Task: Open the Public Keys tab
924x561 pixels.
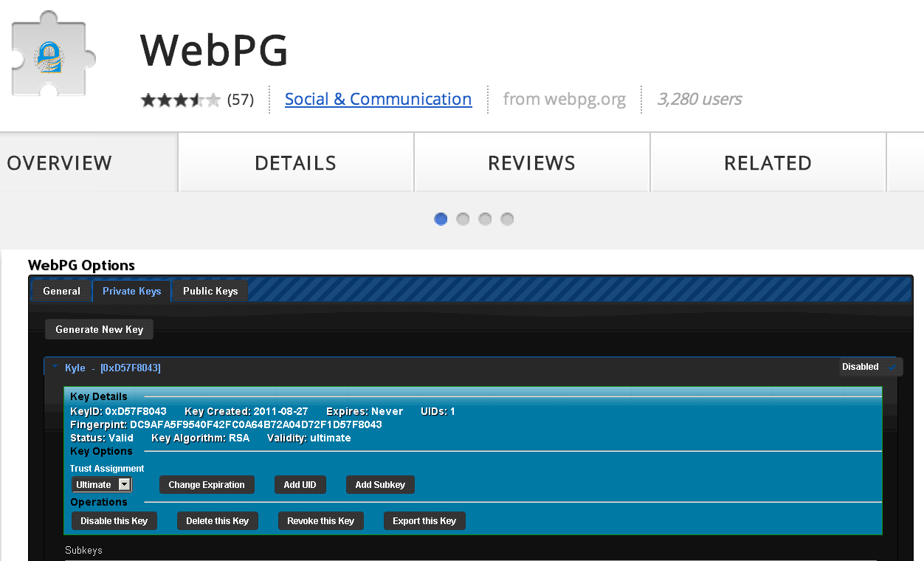Action: pyautogui.click(x=210, y=291)
